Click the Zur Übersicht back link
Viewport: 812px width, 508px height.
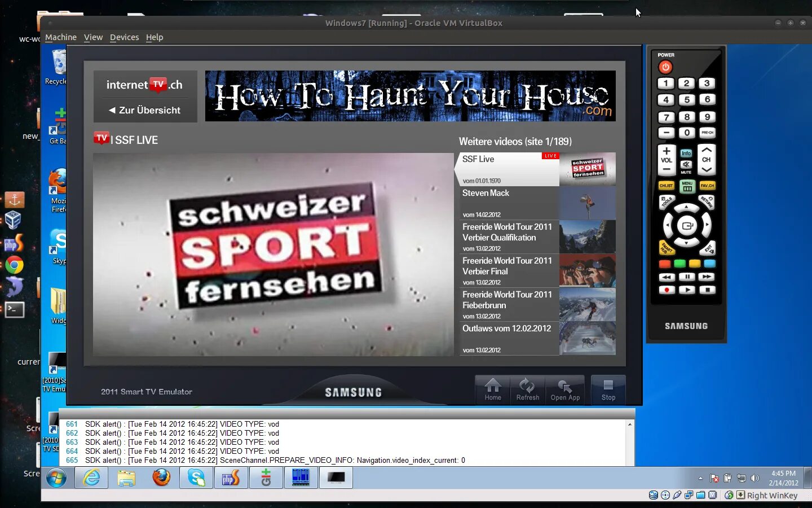coord(145,110)
